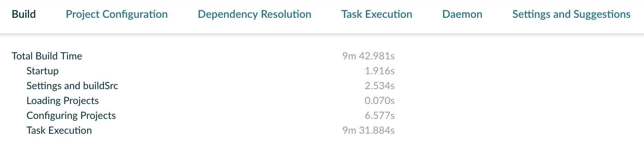Go to the Task Execution tab
Screen dimensions: 644x149
coord(377,14)
